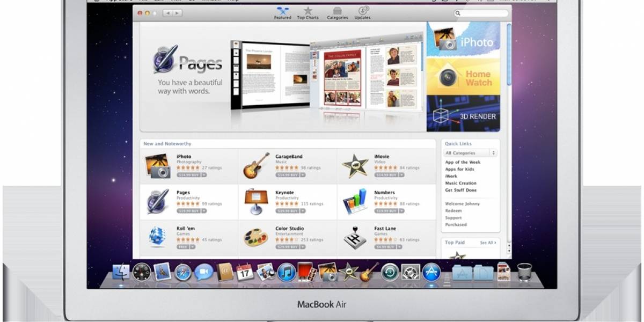Buy GarageBand for $14.99

(287, 175)
